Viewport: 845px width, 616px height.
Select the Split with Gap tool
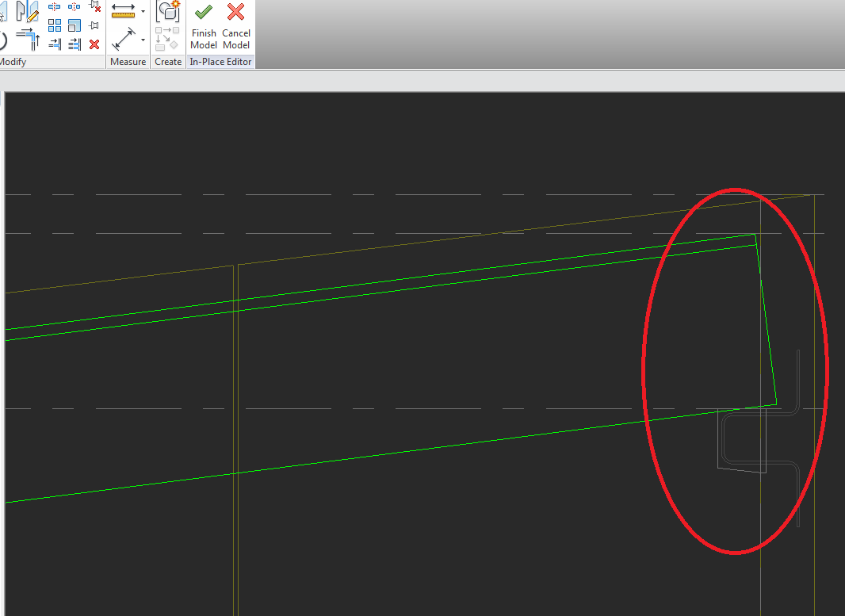pos(75,7)
